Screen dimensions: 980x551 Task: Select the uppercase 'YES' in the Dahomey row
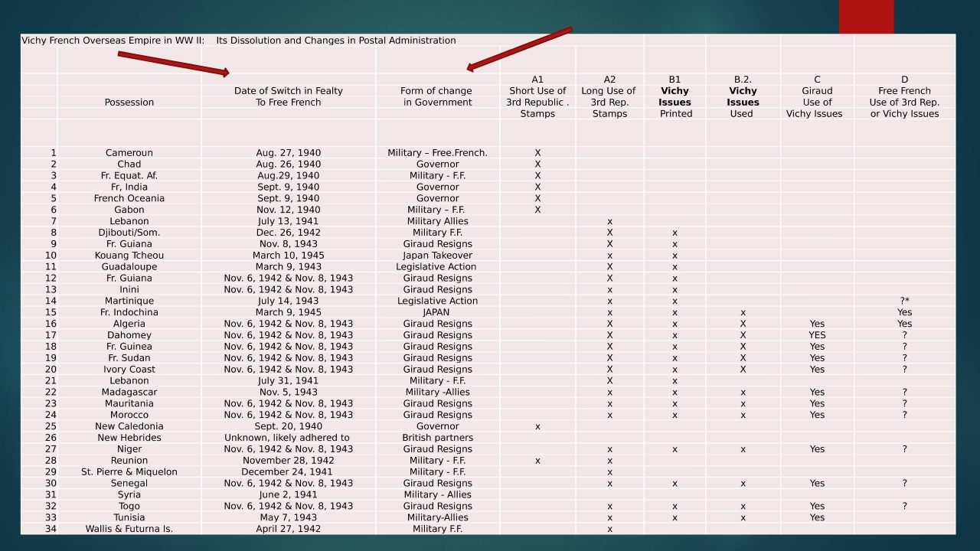pyautogui.click(x=817, y=335)
